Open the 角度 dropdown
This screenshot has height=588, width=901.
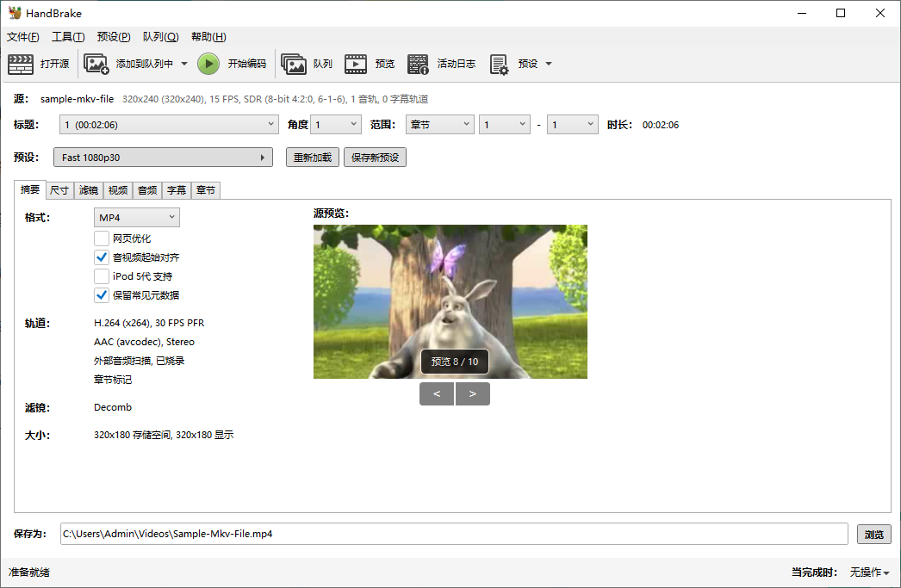pyautogui.click(x=335, y=123)
